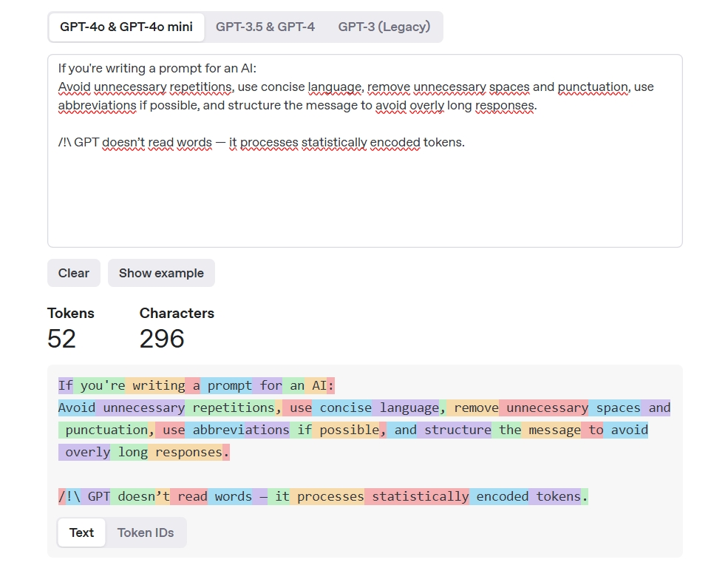Click the 'abbreviations' token in the output
The image size is (728, 568).
pyautogui.click(x=242, y=430)
